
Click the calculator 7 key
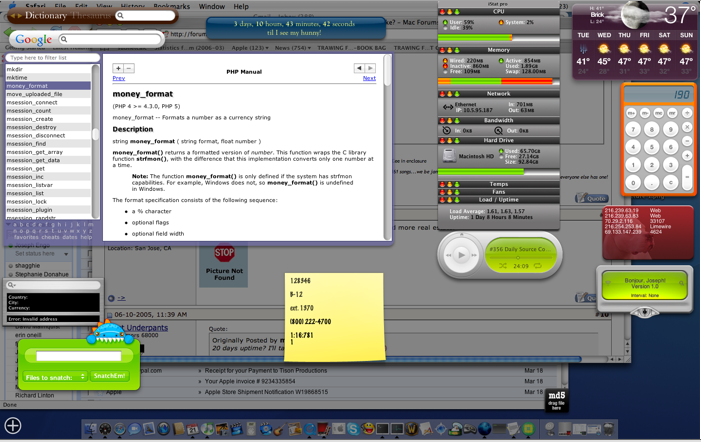click(633, 130)
